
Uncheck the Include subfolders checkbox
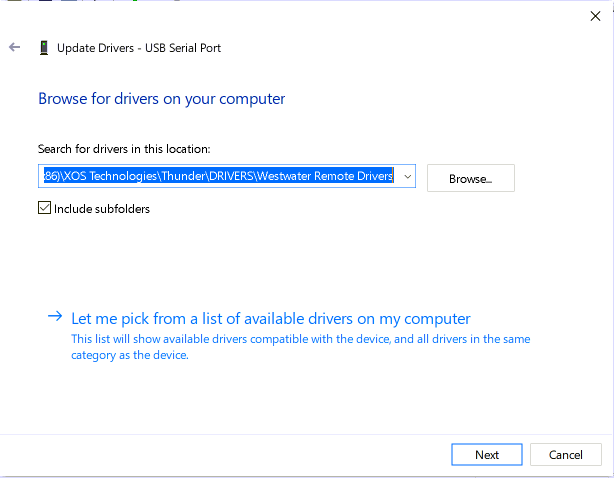[x=44, y=209]
